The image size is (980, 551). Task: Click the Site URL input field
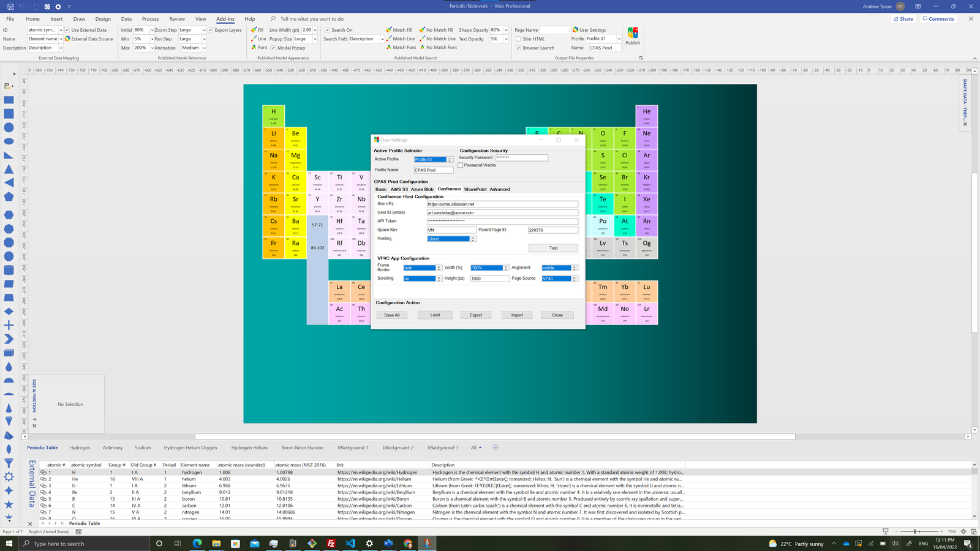502,204
